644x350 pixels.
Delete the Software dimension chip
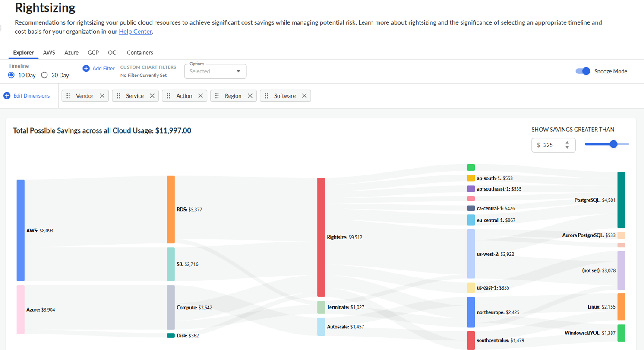[304, 96]
